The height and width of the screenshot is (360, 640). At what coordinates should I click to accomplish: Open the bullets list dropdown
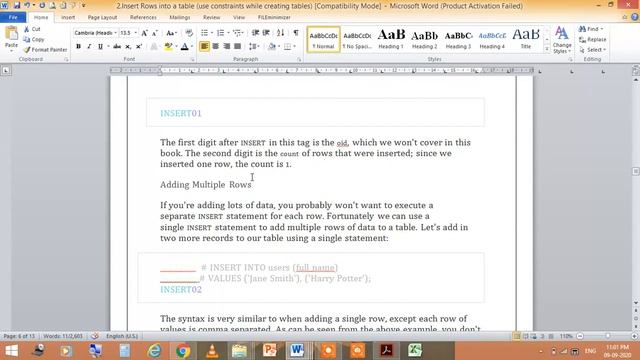(x=212, y=33)
